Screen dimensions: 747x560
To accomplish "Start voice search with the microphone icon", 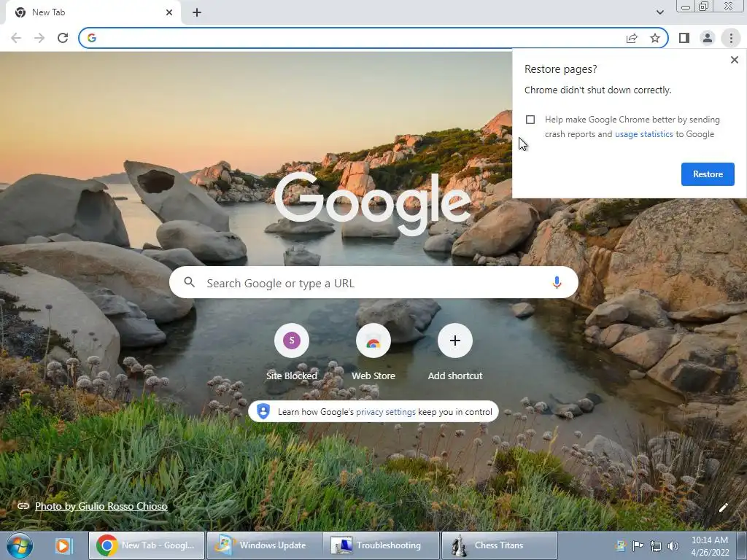I will [557, 282].
